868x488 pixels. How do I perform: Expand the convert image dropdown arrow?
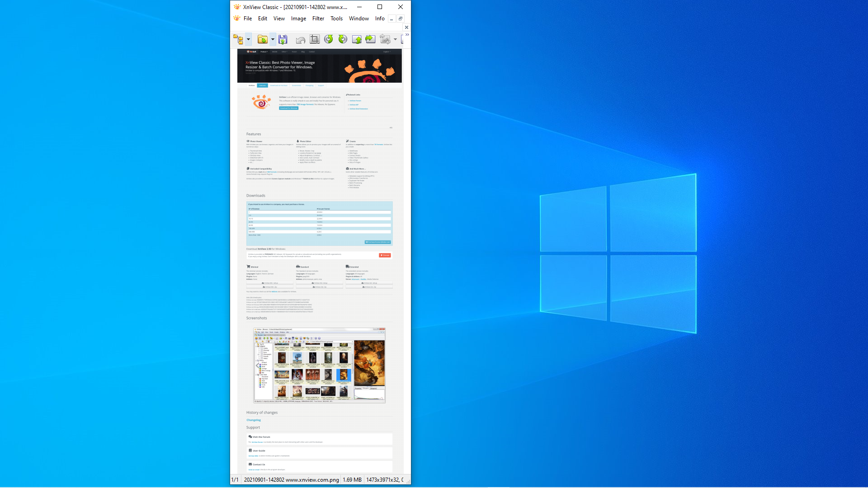(x=395, y=39)
